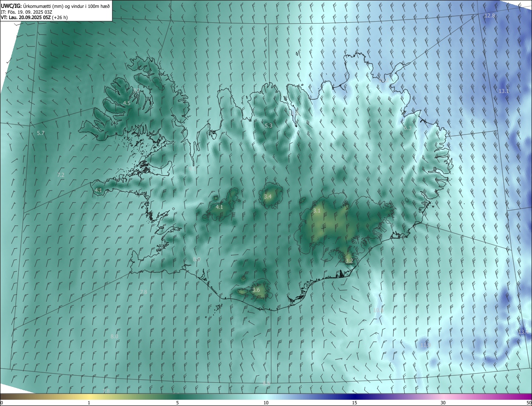
Task: Click the '7.2' value label over the sea
Action: [61, 175]
